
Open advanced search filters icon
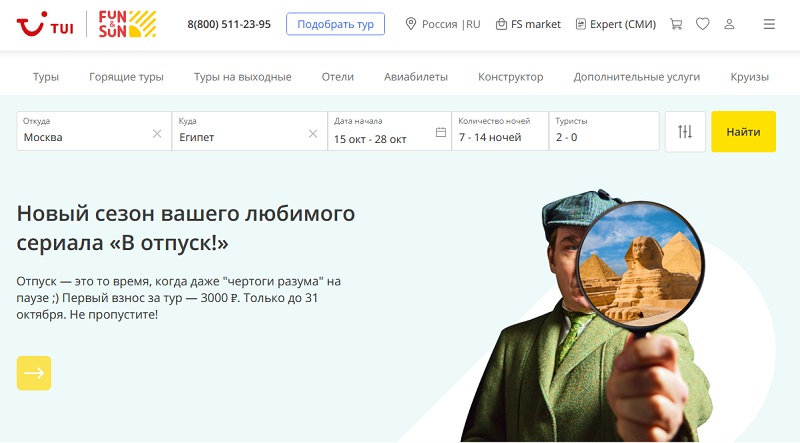[x=685, y=132]
